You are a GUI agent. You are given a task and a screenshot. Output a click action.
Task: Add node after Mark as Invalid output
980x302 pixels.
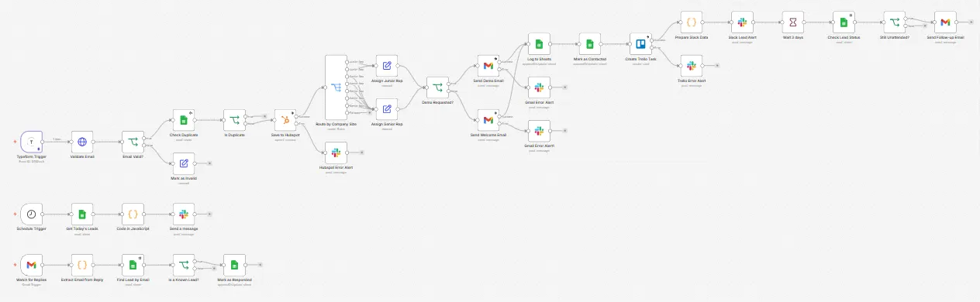pyautogui.click(x=209, y=163)
